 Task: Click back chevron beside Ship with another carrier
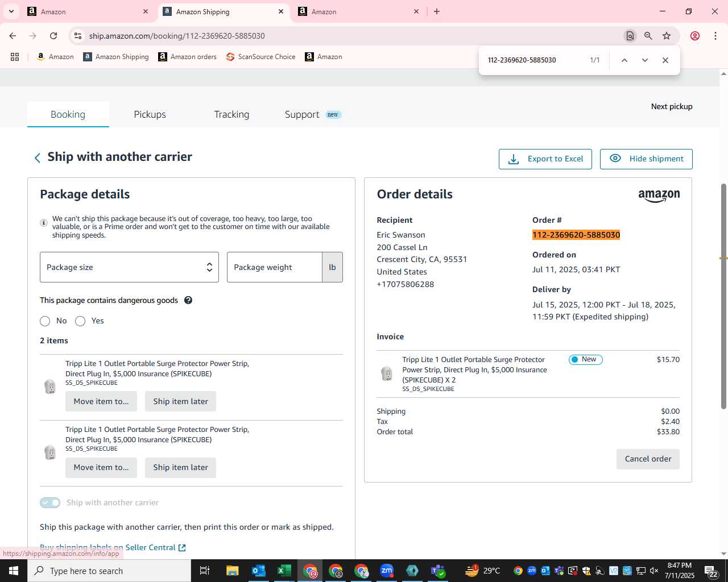tap(38, 158)
